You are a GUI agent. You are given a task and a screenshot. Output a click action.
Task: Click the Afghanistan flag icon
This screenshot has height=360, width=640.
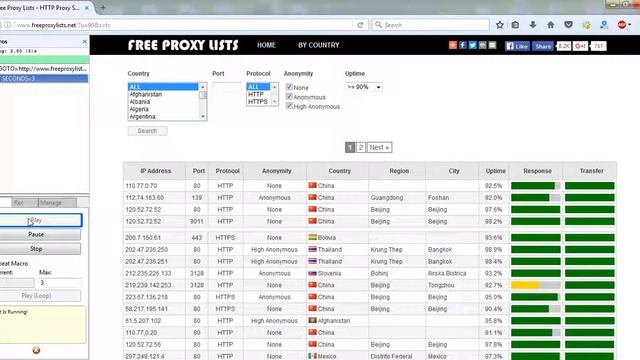pyautogui.click(x=313, y=320)
